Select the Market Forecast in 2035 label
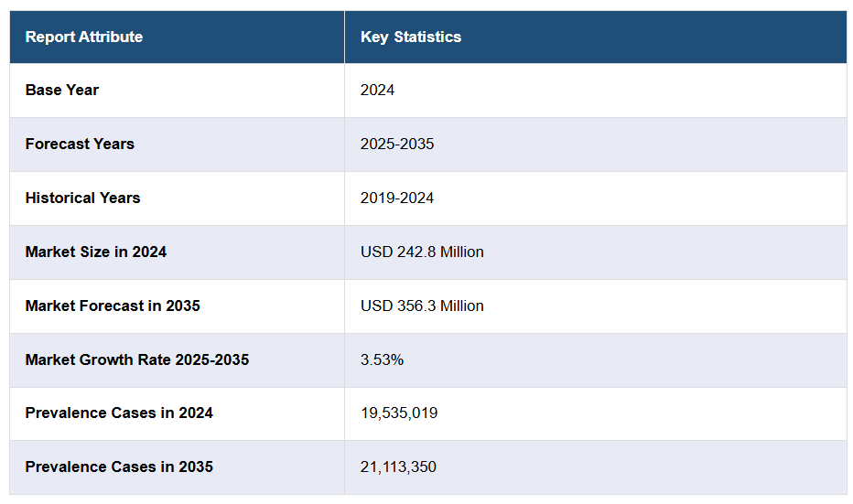The image size is (853, 504). point(113,306)
